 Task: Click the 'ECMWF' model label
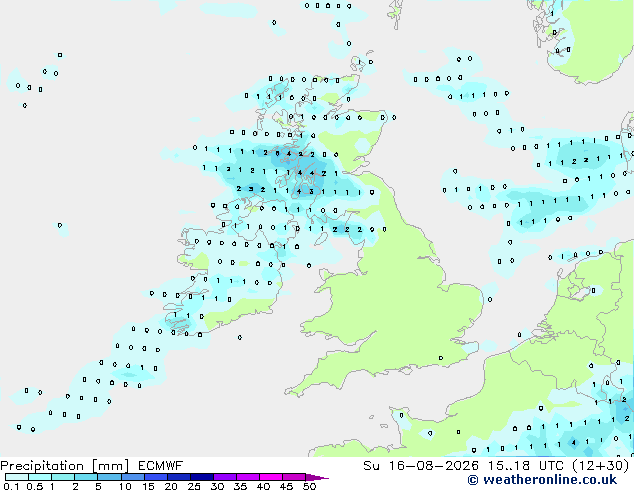161,466
